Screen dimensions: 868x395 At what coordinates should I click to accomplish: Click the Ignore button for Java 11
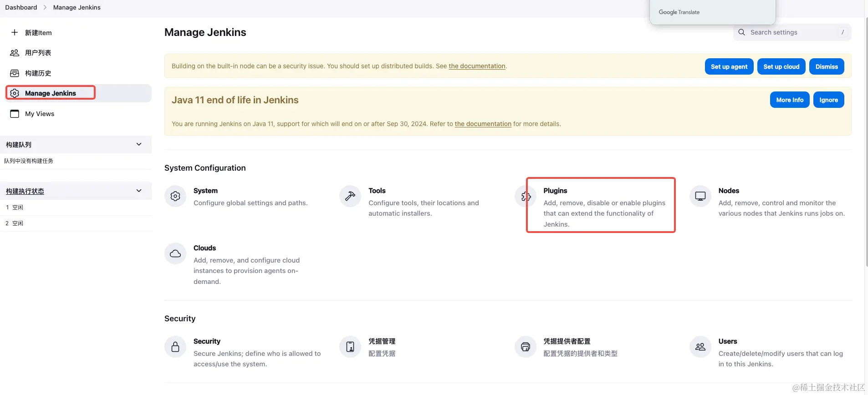[x=828, y=100]
